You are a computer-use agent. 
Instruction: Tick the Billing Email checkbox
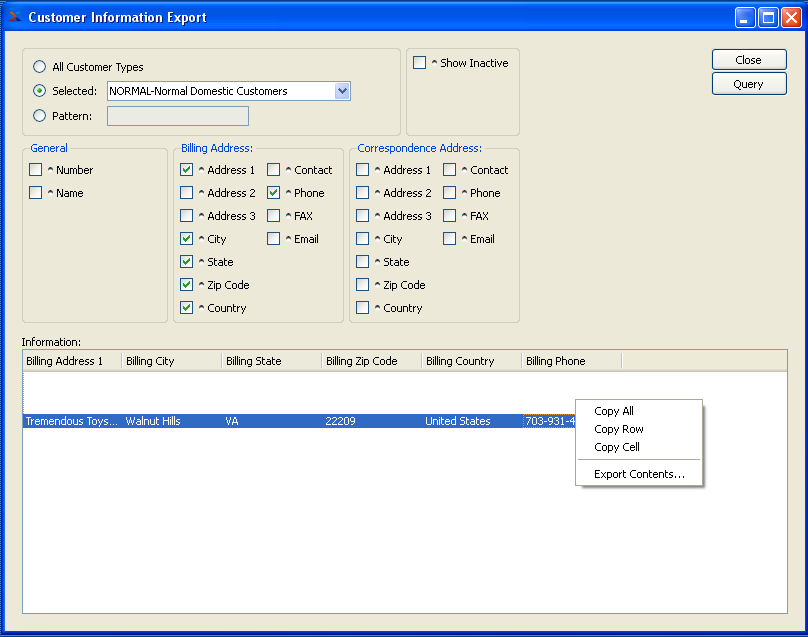point(274,239)
